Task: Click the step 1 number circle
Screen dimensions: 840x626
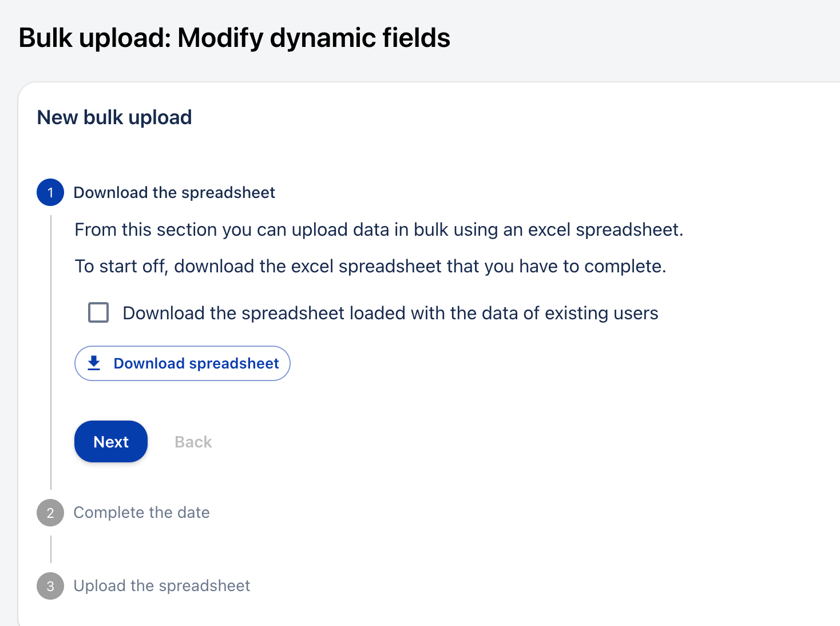Action: coord(50,192)
